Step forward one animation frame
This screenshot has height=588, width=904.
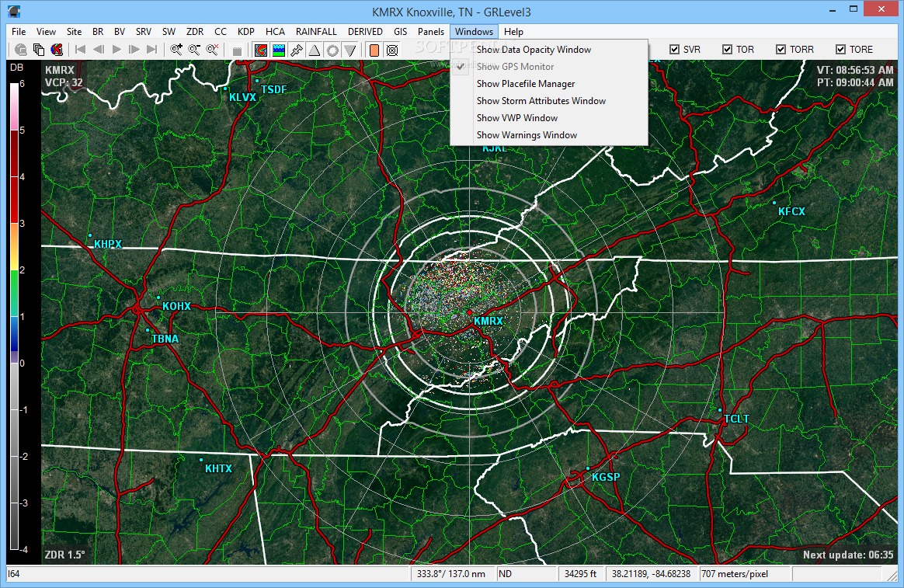(134, 50)
